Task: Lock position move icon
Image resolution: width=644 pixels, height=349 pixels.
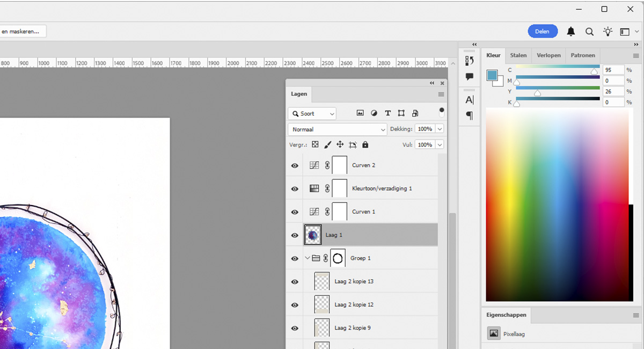Action: pos(340,144)
